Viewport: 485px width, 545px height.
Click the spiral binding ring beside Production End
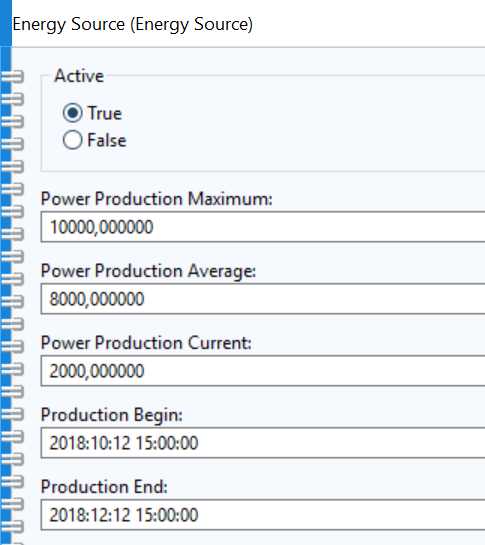coord(13,482)
